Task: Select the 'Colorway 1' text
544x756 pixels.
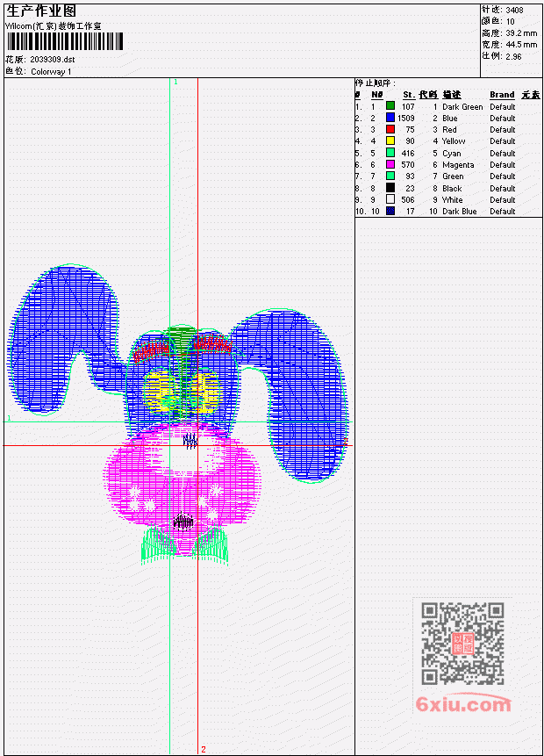Action: click(51, 72)
